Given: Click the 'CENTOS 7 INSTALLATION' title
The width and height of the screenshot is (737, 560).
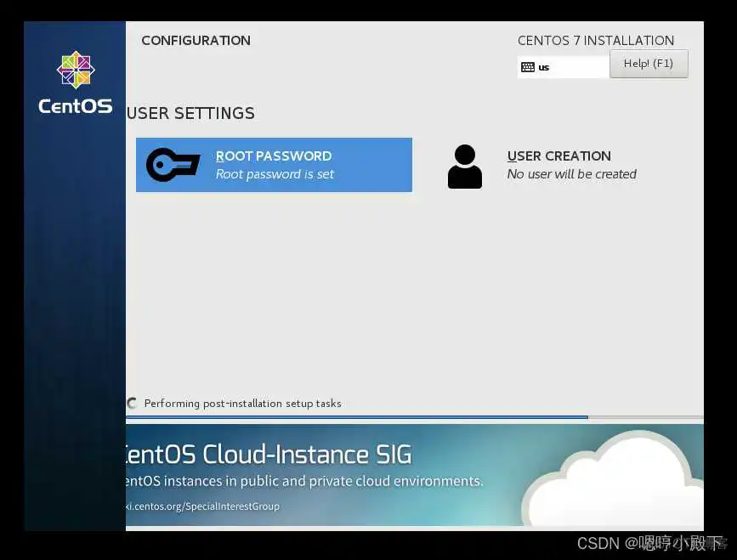Looking at the screenshot, I should coord(595,41).
